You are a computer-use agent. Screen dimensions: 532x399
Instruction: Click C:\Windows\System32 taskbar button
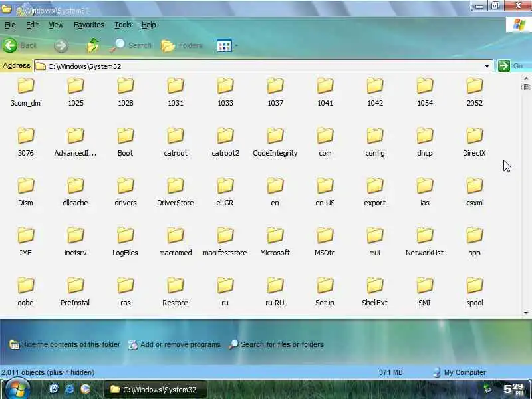[x=154, y=390]
